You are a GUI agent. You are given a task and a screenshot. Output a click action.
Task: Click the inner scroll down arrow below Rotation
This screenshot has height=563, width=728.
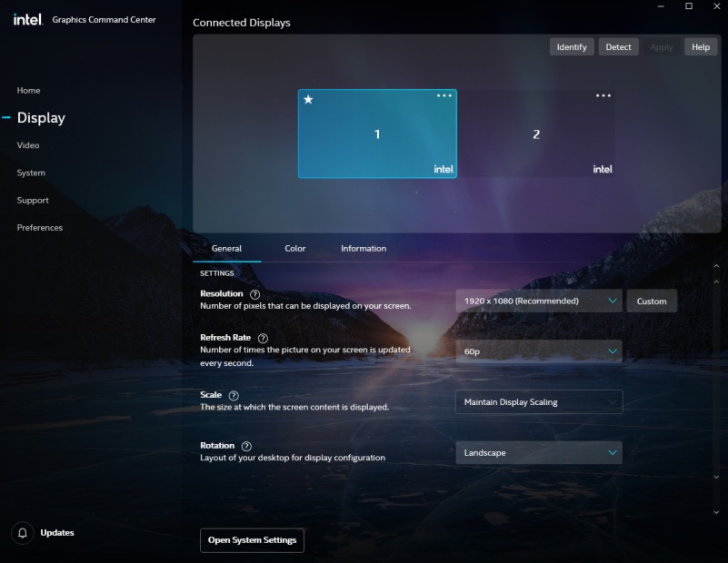point(716,477)
